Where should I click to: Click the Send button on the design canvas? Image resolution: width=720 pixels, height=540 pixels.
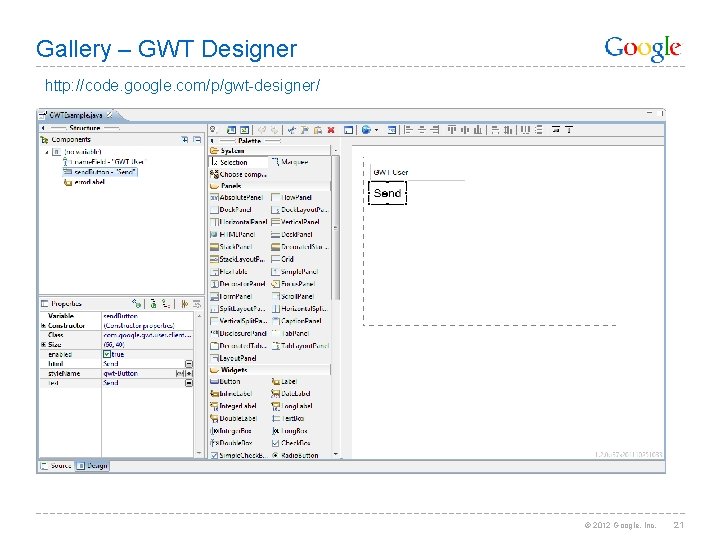coord(388,193)
